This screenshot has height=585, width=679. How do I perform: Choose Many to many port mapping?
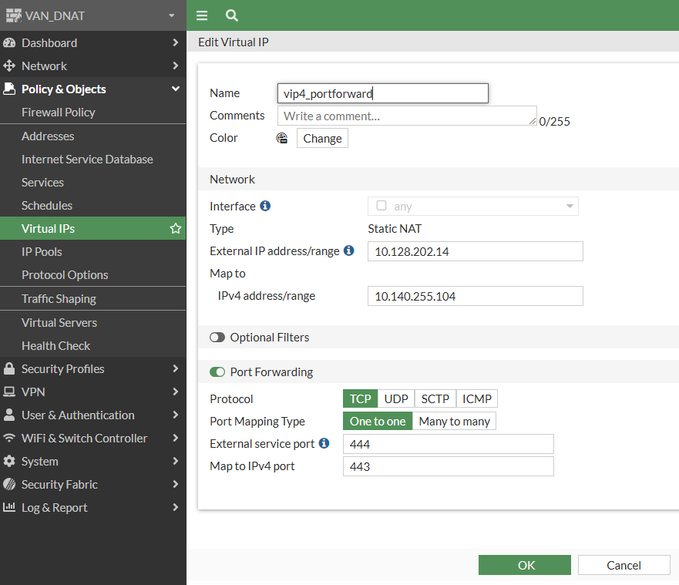coord(454,421)
